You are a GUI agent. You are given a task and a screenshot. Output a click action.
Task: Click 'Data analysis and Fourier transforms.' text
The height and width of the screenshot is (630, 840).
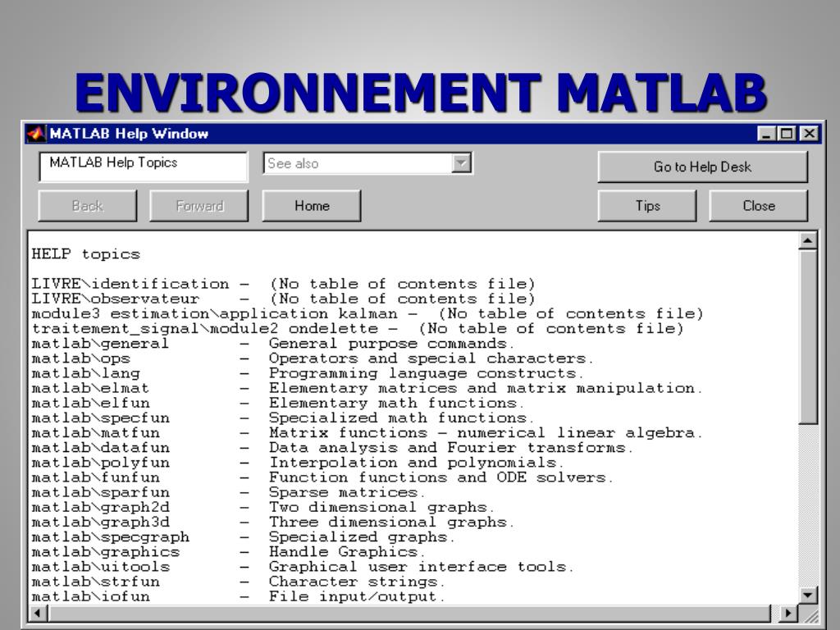click(450, 448)
